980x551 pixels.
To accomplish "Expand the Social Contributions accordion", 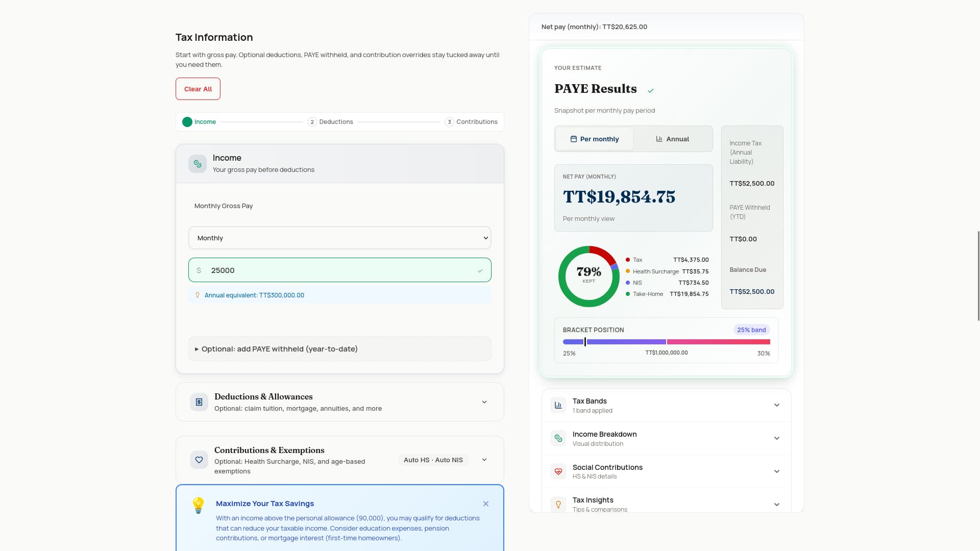I will 667,471.
